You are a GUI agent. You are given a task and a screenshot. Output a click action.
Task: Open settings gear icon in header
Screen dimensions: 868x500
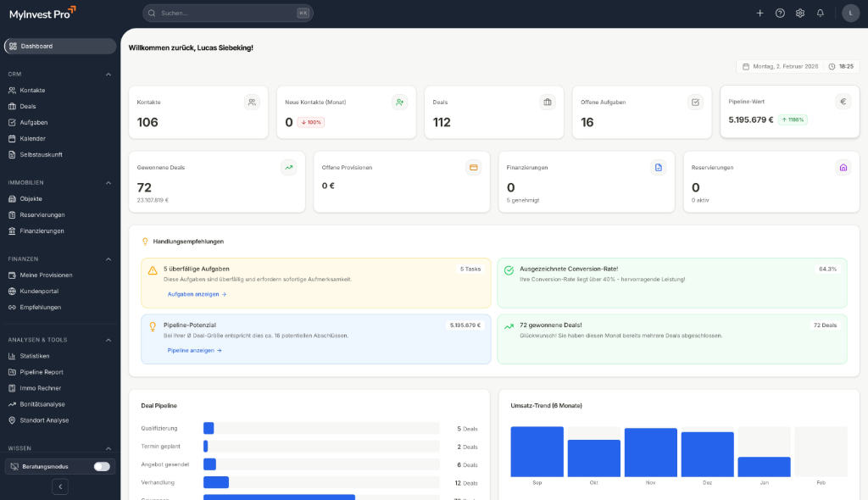(799, 13)
